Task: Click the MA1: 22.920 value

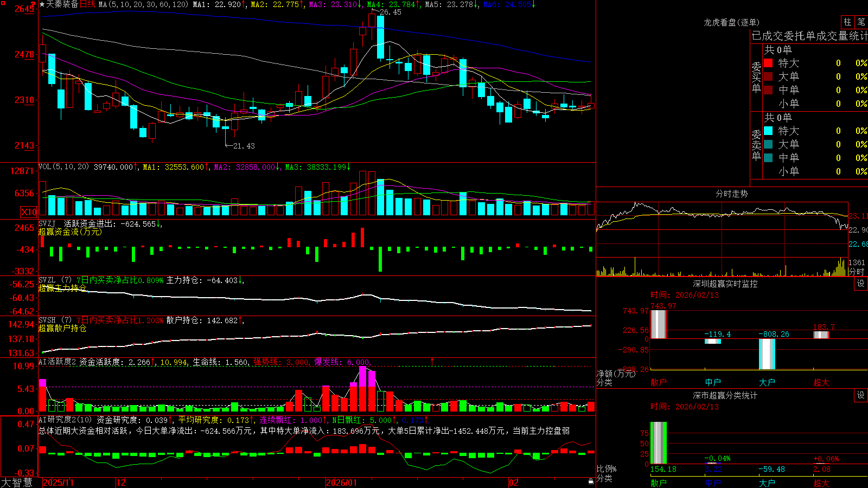Action: pyautogui.click(x=218, y=4)
